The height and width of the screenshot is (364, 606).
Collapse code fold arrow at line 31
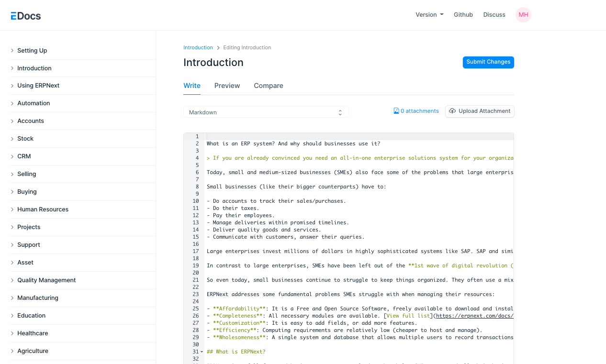202,352
